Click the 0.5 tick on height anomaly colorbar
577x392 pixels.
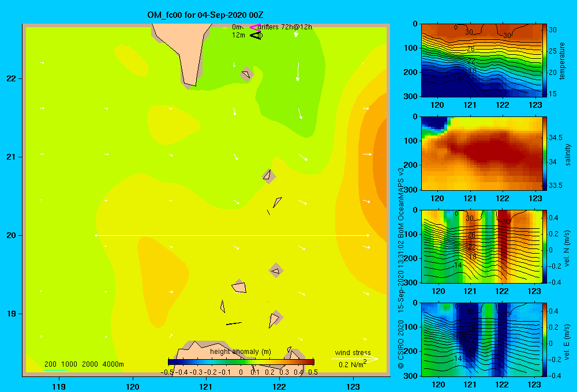click(x=313, y=372)
